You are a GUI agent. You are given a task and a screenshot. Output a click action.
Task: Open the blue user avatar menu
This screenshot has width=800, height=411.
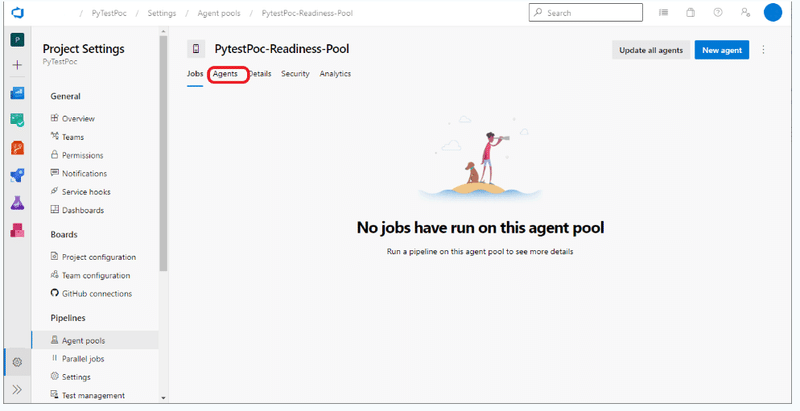click(772, 13)
